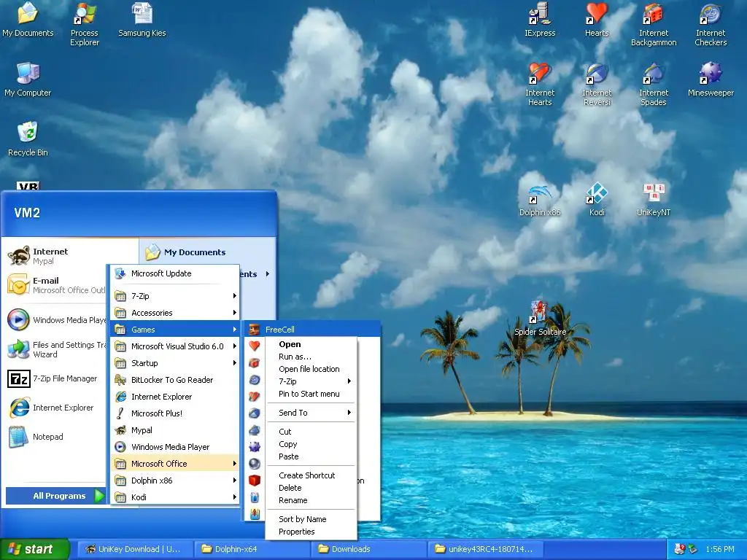The image size is (747, 560).
Task: Launch 7-Zip File Manager
Action: (x=56, y=378)
